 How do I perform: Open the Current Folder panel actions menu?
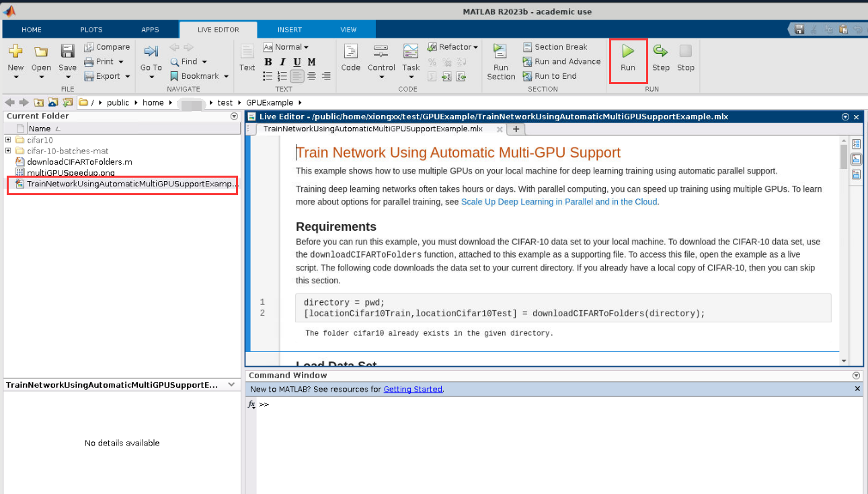coord(234,116)
